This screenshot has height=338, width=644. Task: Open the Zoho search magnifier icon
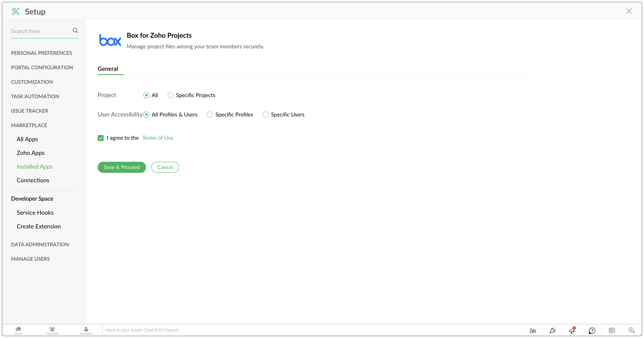[x=631, y=330]
